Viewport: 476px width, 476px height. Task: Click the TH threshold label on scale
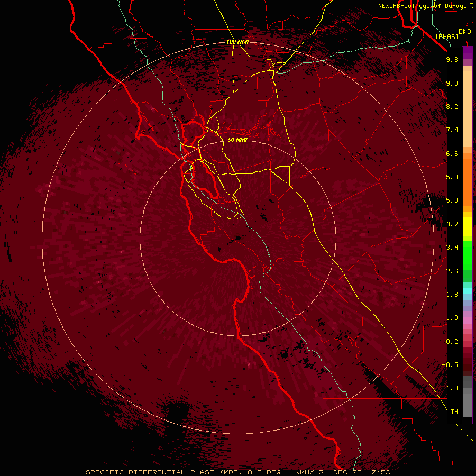[454, 412]
